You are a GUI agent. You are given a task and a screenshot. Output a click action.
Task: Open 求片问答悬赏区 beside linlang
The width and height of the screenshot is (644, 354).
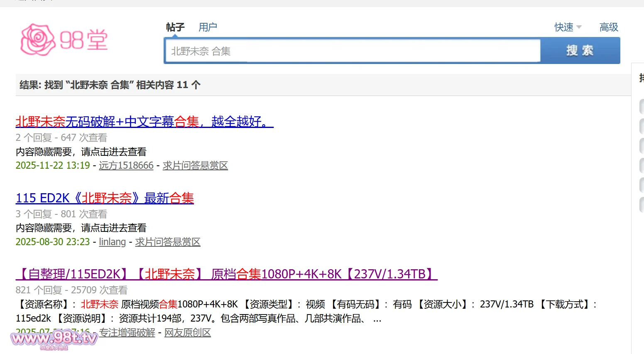coord(168,242)
